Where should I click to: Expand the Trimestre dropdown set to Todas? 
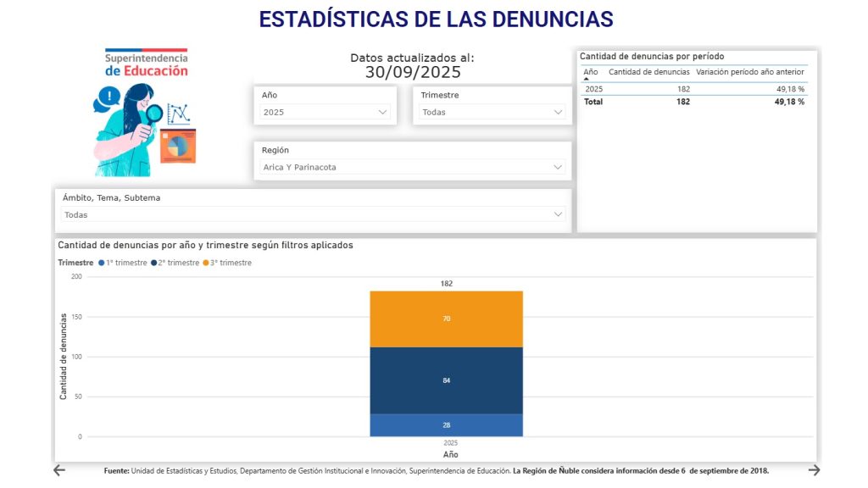[492, 112]
